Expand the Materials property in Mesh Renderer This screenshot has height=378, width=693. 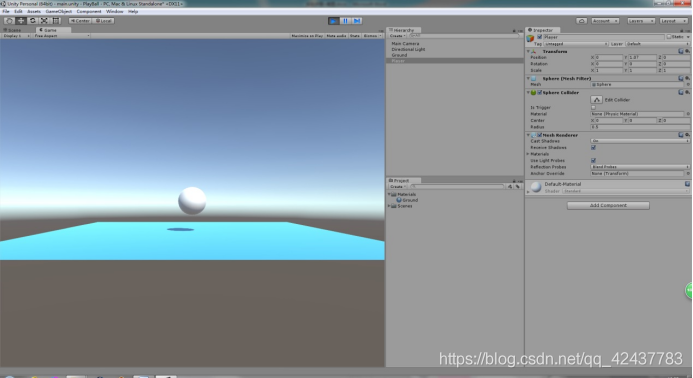pyautogui.click(x=528, y=154)
